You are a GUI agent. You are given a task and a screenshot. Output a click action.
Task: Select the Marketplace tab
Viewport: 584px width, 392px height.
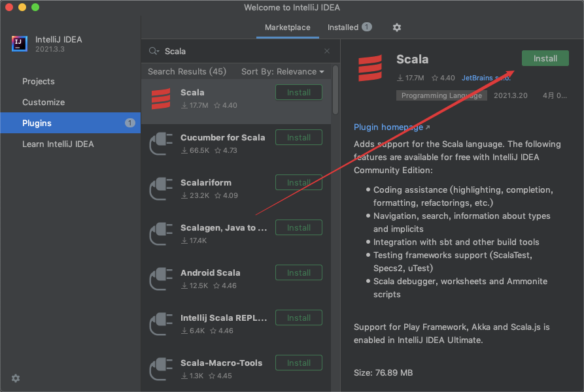pos(287,27)
